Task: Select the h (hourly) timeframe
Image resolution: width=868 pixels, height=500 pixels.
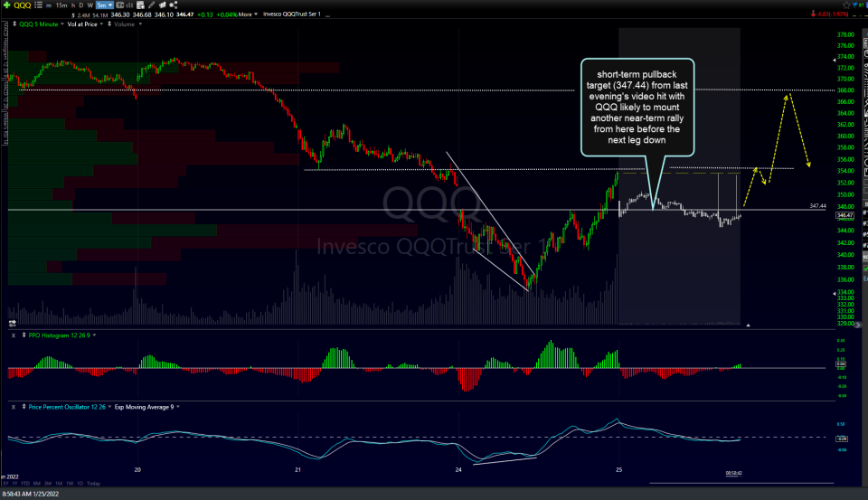Action: click(73, 5)
